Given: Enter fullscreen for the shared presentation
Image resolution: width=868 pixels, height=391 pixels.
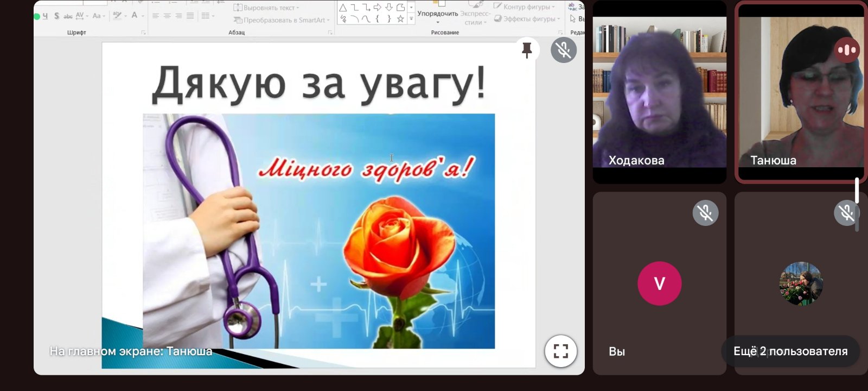Looking at the screenshot, I should tap(560, 351).
